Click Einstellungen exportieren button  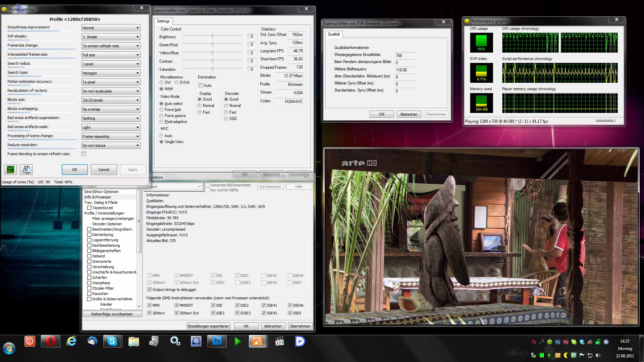(x=208, y=326)
